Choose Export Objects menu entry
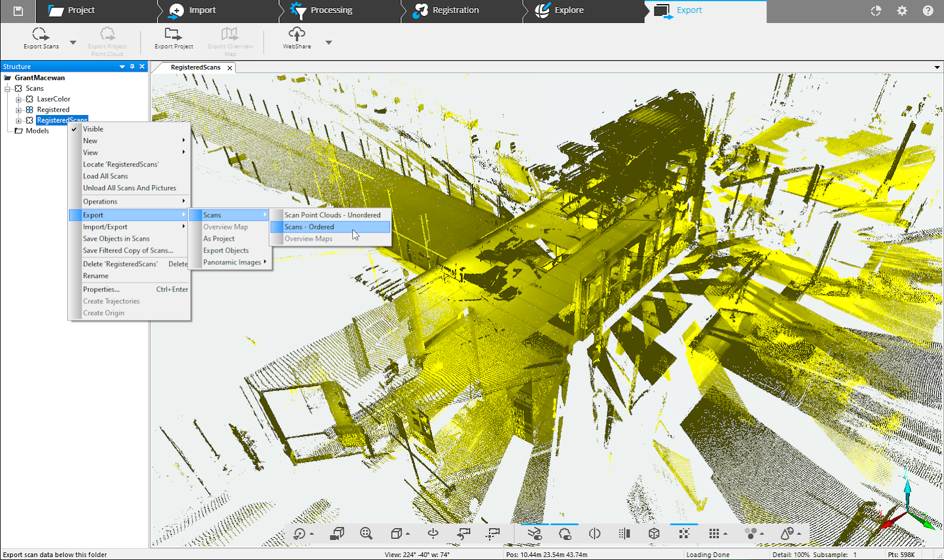 pos(230,250)
